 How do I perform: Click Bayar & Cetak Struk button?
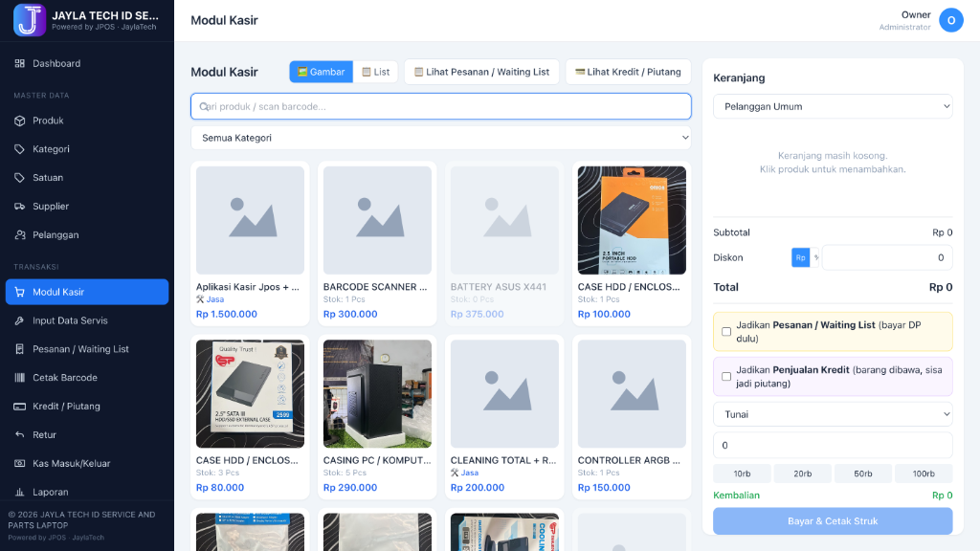833,521
